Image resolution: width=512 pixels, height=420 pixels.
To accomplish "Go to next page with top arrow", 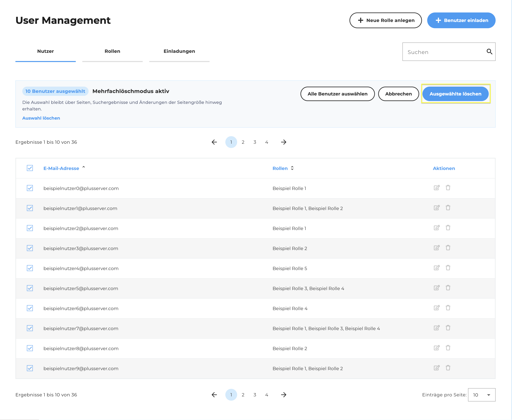I will (x=283, y=142).
